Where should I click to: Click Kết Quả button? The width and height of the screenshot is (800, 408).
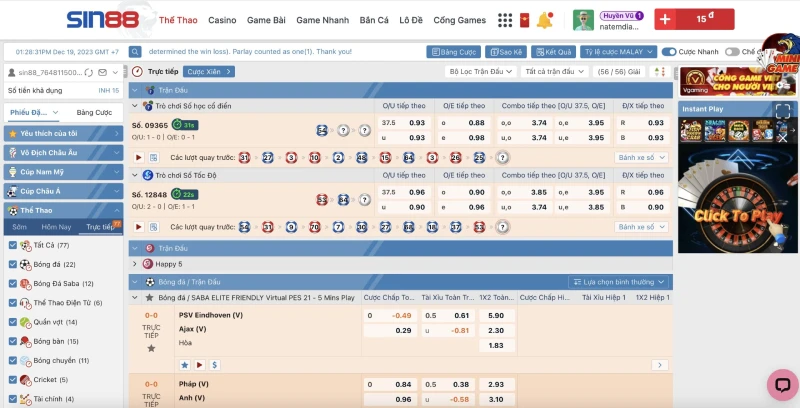tap(554, 52)
